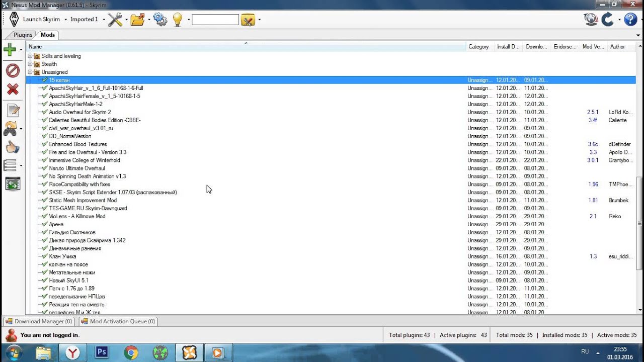Screen dimensions: 644x362
Task: Toggle the checkmark for Audio Overhaul for Skyrim 2
Action: (x=45, y=112)
